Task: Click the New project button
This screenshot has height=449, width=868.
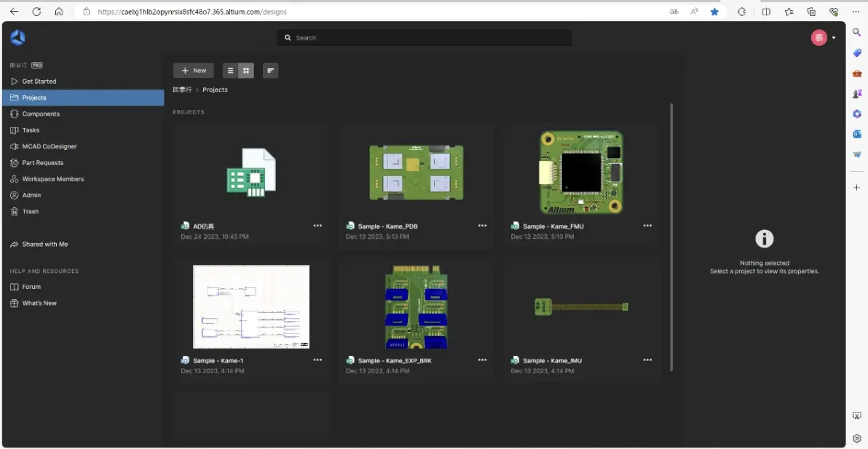Action: point(193,71)
